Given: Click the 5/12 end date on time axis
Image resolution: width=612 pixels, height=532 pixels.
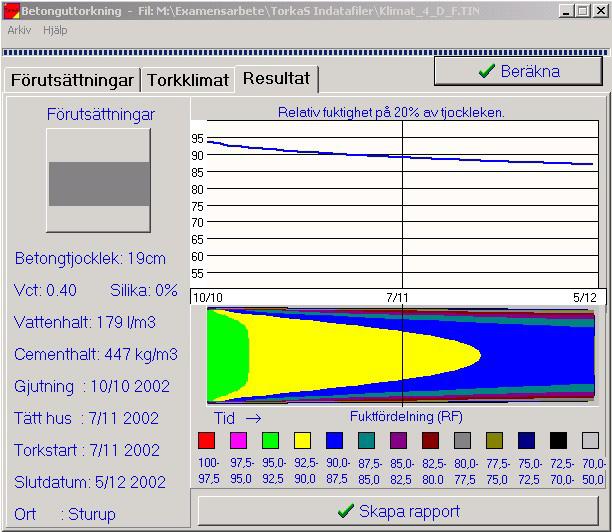Looking at the screenshot, I should tap(585, 298).
